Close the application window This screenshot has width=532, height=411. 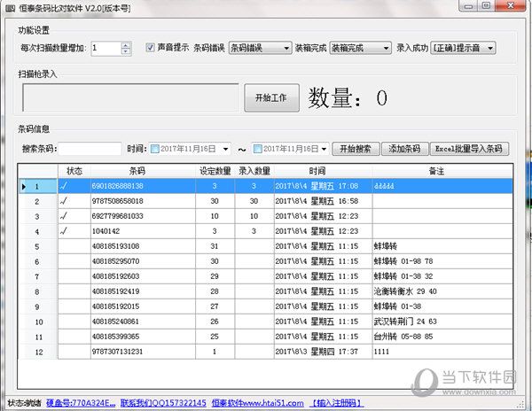[x=511, y=6]
